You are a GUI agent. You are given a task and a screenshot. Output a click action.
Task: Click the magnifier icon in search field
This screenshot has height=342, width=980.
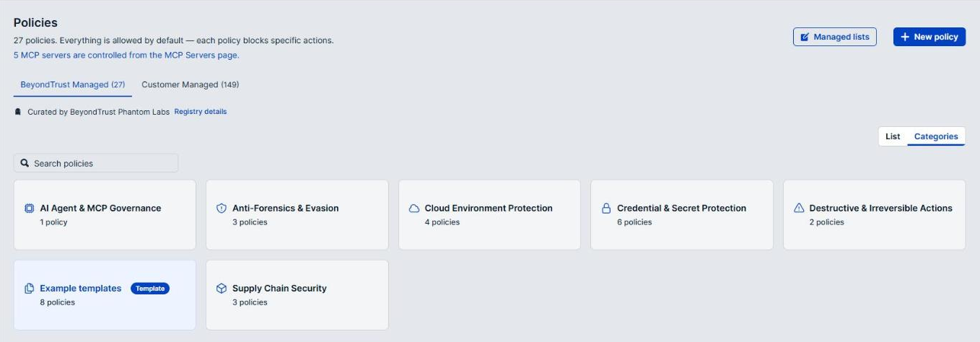[25, 163]
